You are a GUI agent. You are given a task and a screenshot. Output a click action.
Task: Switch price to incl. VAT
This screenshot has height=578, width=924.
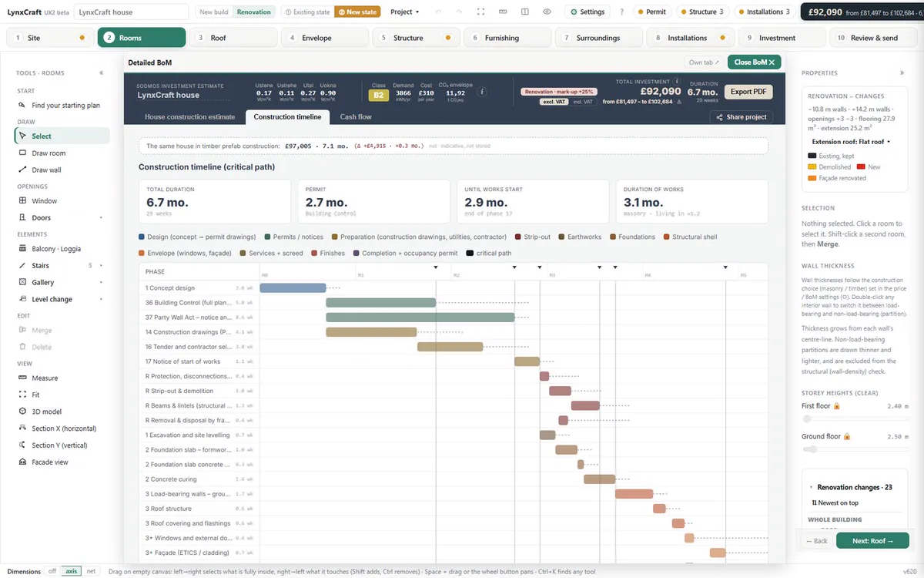tap(582, 102)
